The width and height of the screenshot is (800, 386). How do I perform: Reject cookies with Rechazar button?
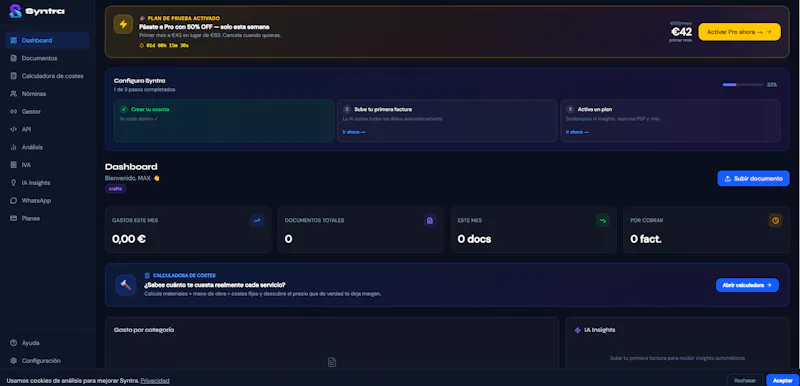click(745, 380)
